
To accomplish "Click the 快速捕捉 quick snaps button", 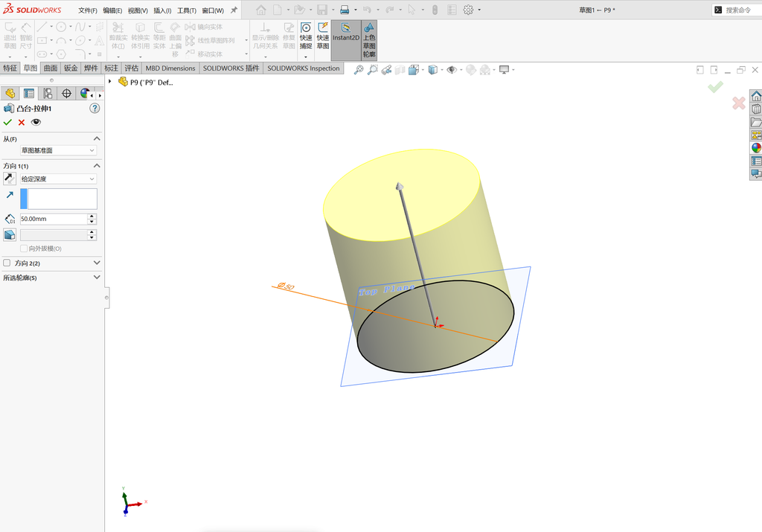I will [x=306, y=36].
